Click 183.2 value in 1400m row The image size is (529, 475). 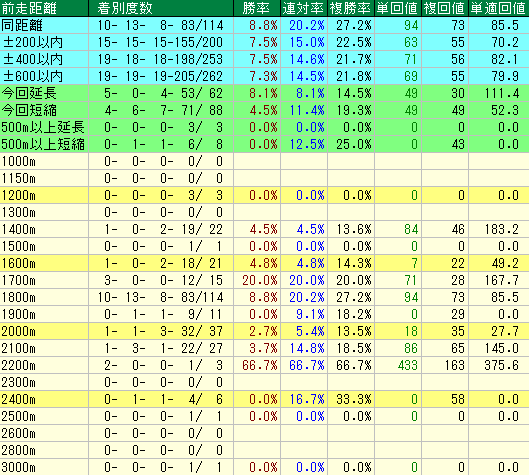coord(501,229)
